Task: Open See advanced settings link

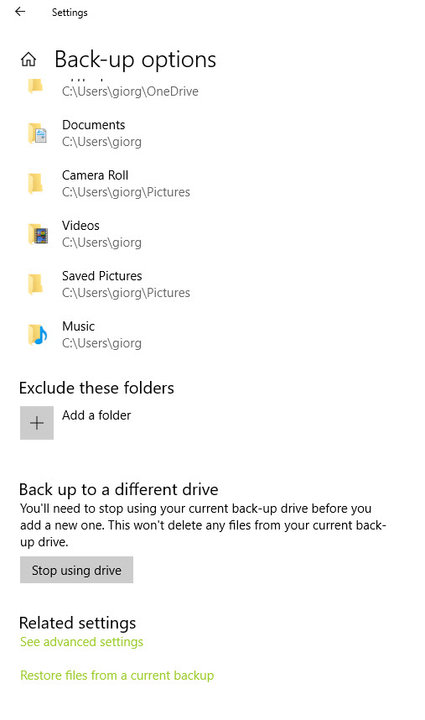Action: [82, 641]
